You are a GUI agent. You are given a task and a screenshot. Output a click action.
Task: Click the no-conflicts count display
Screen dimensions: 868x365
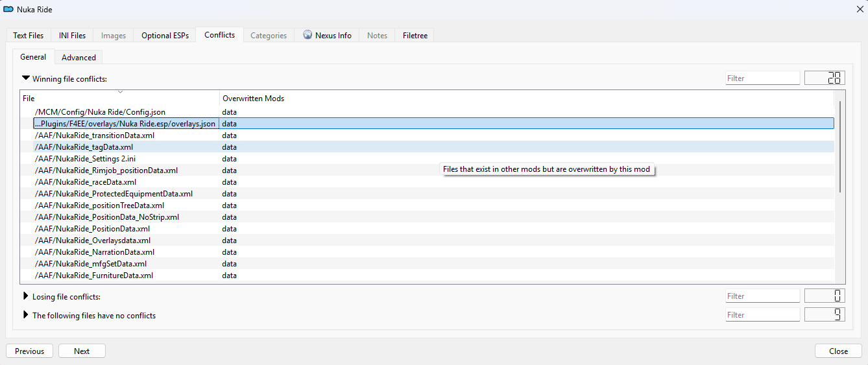[x=825, y=315]
